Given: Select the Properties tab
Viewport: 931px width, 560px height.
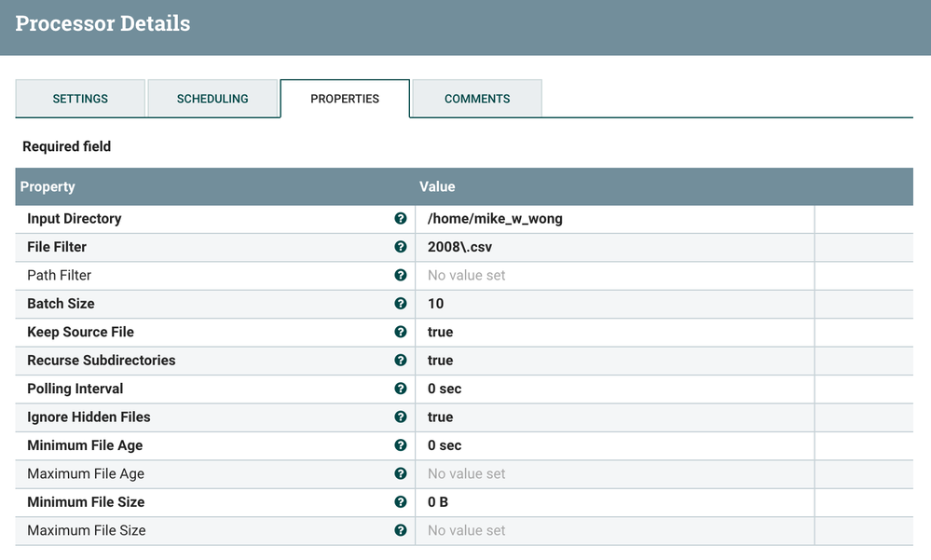Looking at the screenshot, I should pyautogui.click(x=345, y=99).
